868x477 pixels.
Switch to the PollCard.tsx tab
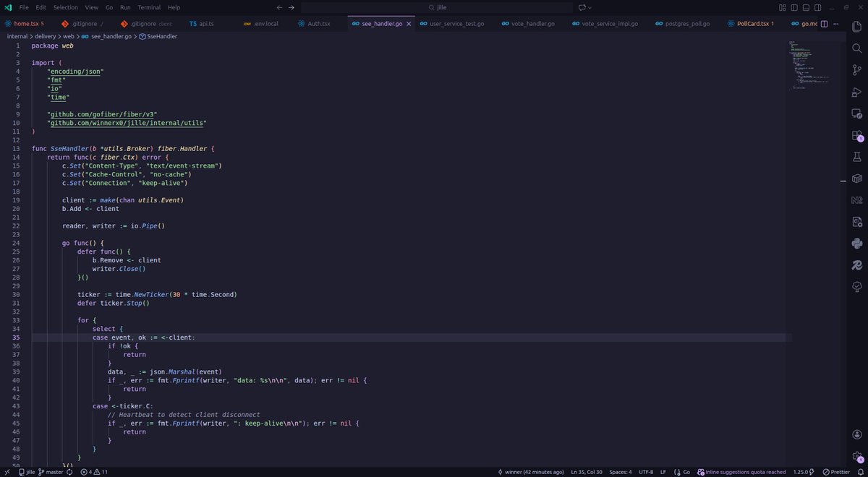(754, 24)
